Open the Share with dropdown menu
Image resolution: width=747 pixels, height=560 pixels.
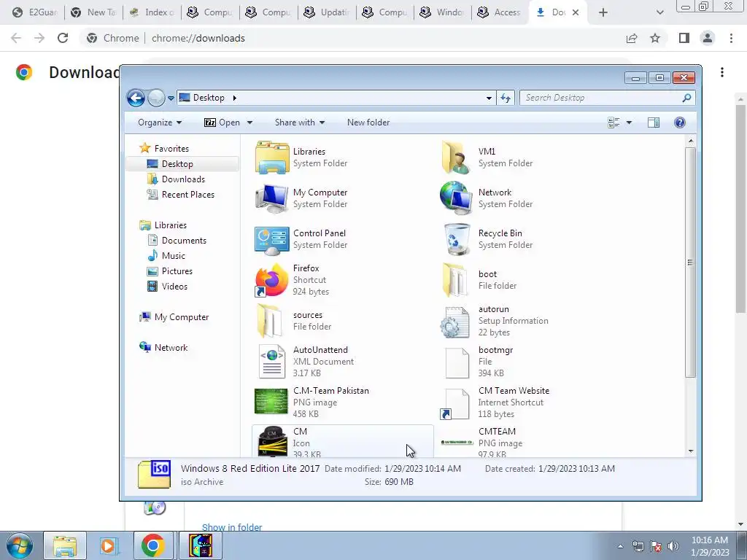pyautogui.click(x=299, y=122)
